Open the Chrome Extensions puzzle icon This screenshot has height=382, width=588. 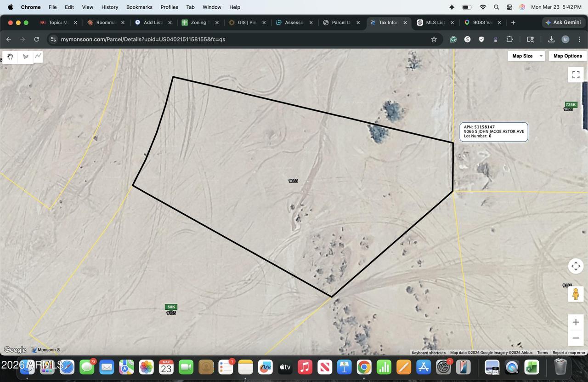click(x=509, y=40)
